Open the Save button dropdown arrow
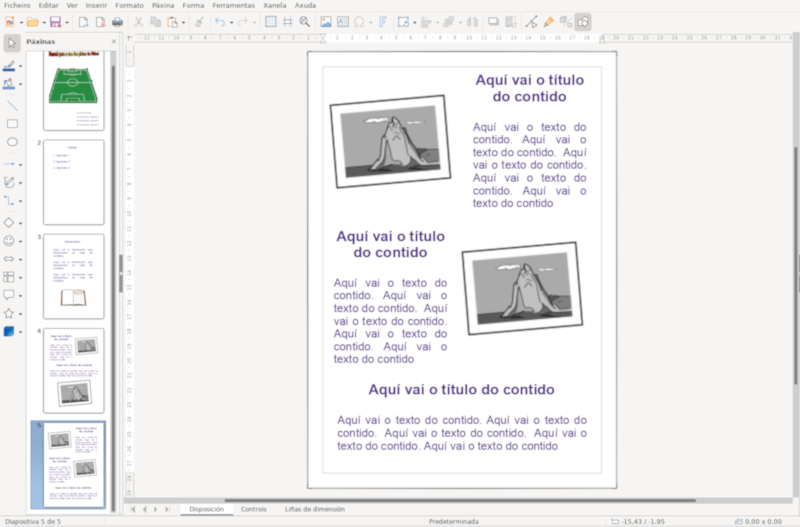Screen dimensions: 800x527 click(x=67, y=21)
